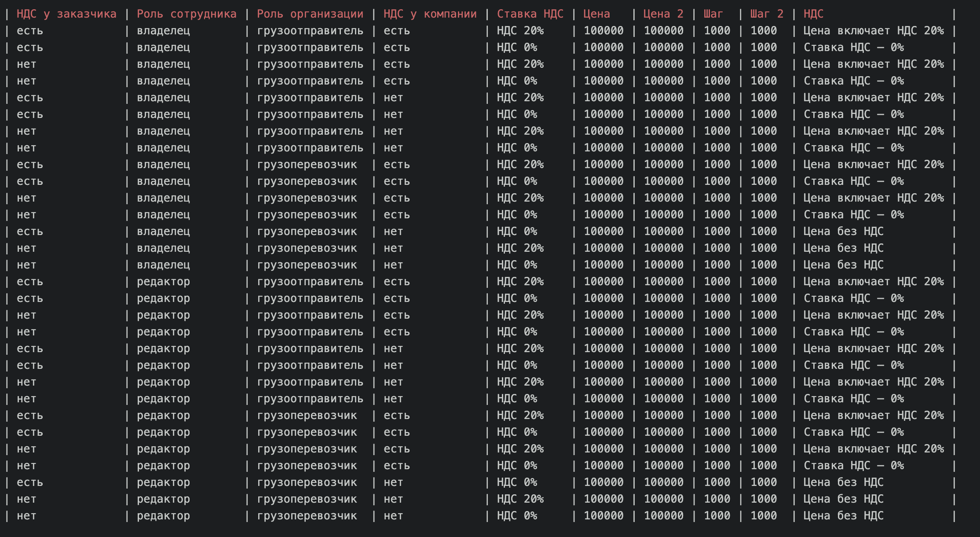The width and height of the screenshot is (980, 537).
Task: Click the 'НДС у компании' column header
Action: [x=430, y=14]
